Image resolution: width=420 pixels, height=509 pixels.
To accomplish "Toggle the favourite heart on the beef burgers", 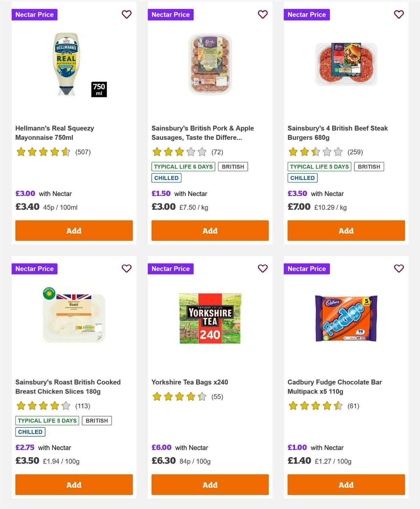I will 399,14.
